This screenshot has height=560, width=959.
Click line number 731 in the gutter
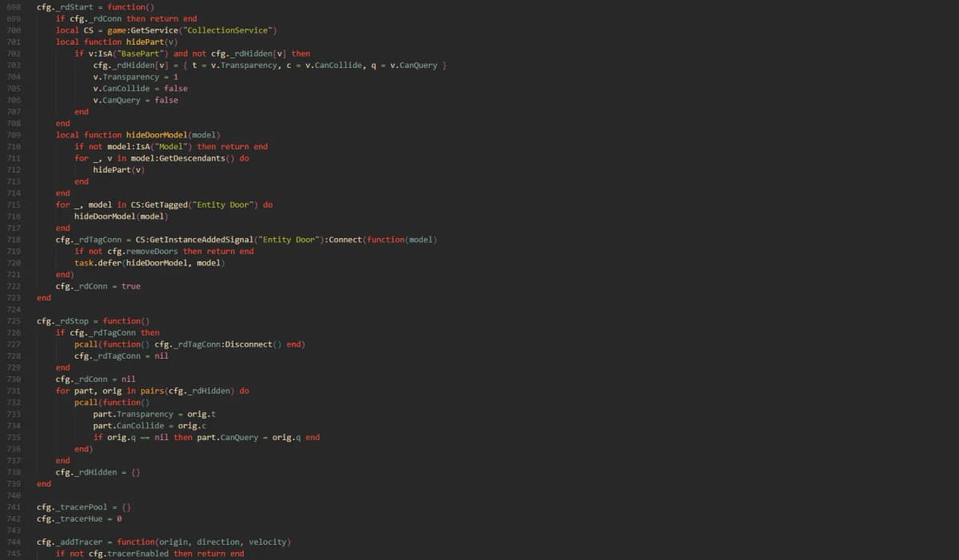(x=13, y=391)
